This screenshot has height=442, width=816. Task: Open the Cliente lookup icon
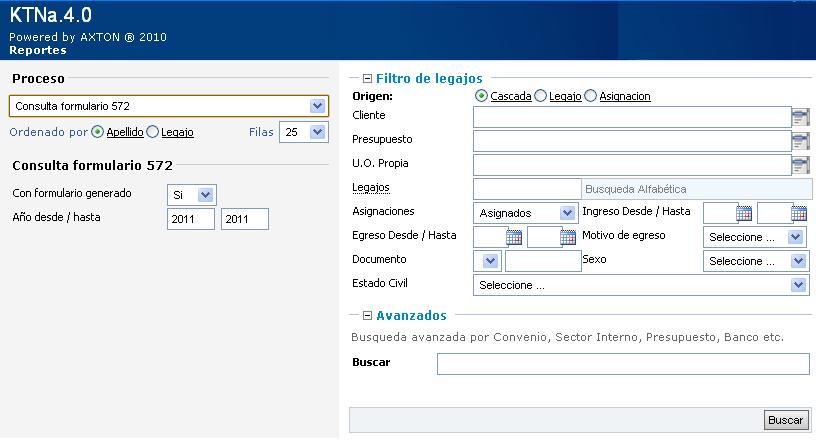(x=800, y=117)
